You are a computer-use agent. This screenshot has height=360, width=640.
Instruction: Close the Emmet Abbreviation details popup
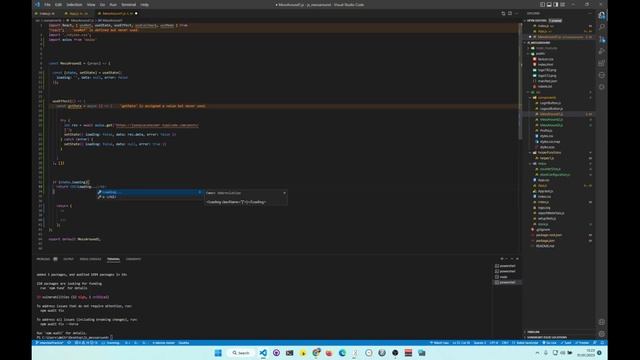pos(284,193)
